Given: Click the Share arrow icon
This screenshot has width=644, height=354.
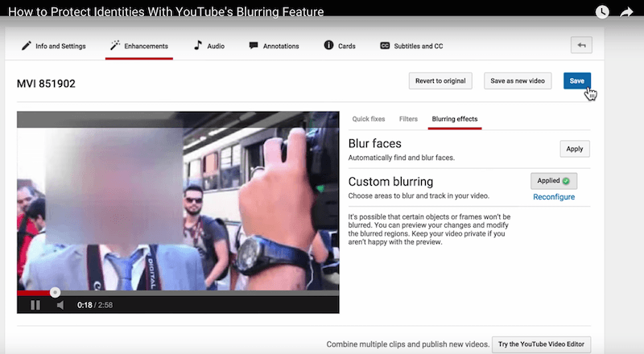Looking at the screenshot, I should click(x=626, y=12).
